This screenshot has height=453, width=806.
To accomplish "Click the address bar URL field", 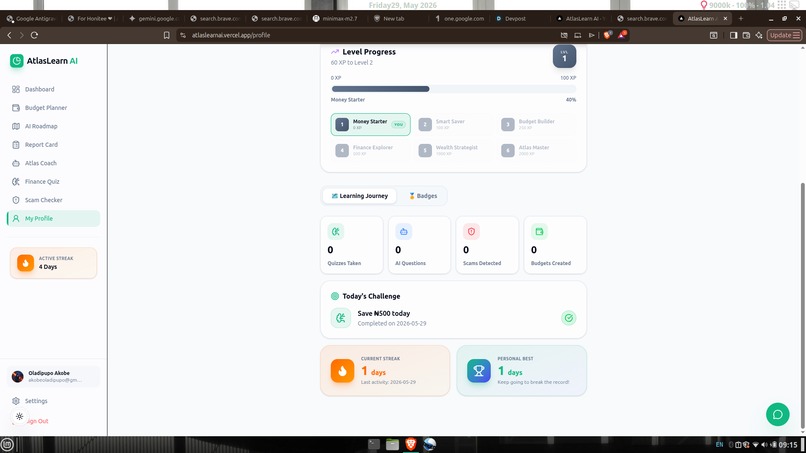I will (367, 35).
